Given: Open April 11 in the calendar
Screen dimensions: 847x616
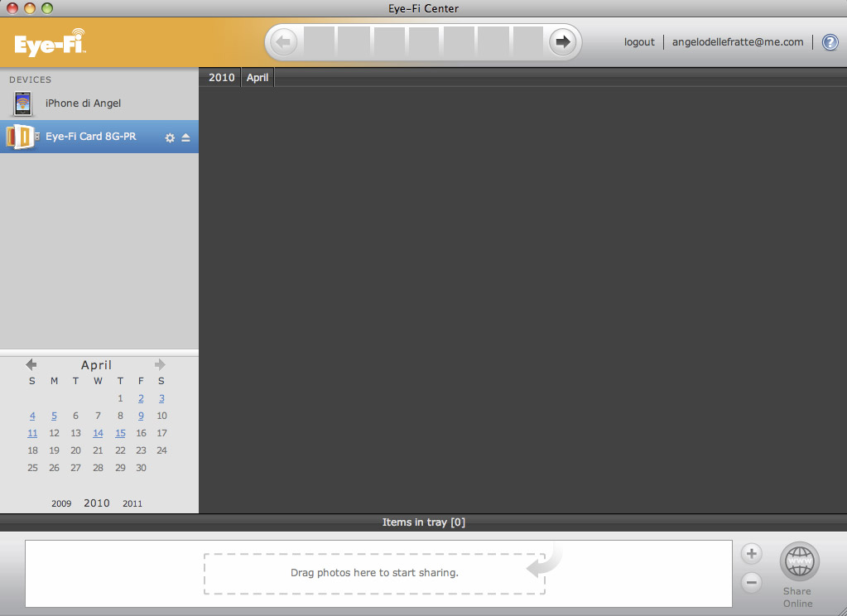Looking at the screenshot, I should [32, 433].
